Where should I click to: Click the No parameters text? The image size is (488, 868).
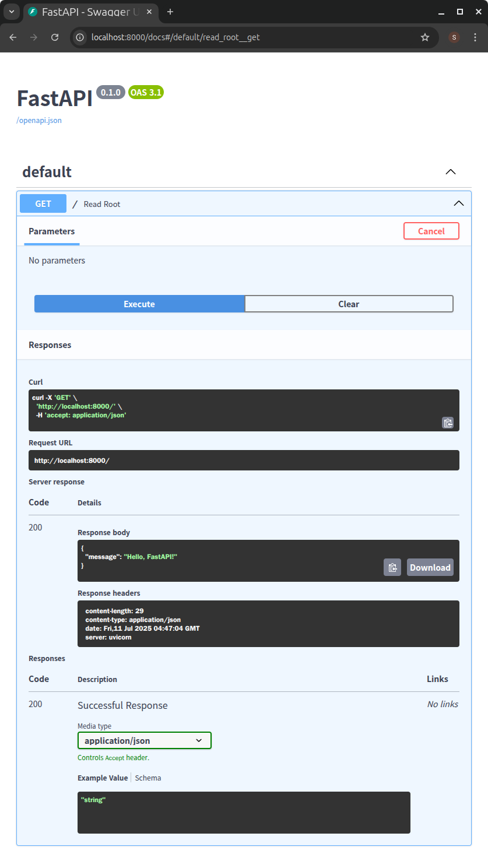coord(57,261)
